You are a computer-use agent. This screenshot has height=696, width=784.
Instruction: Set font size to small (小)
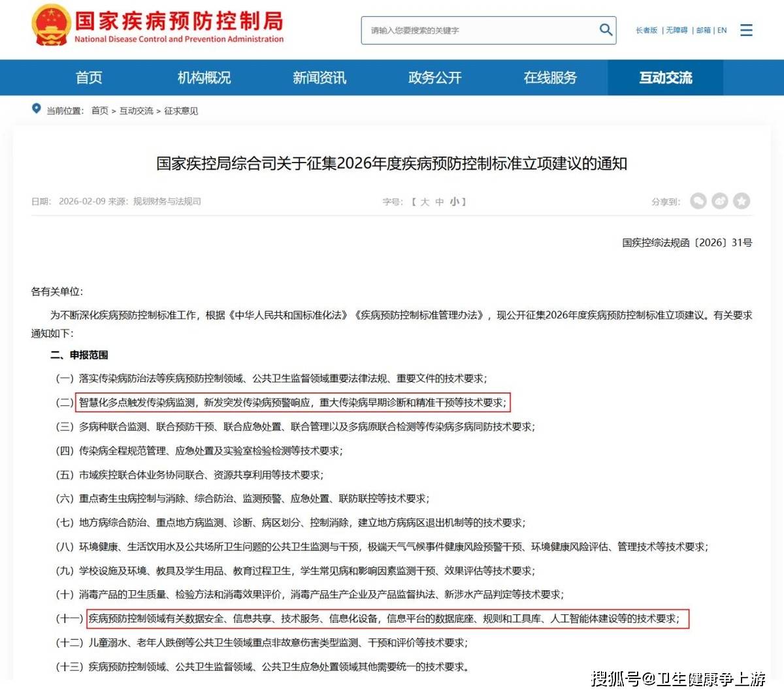[454, 202]
